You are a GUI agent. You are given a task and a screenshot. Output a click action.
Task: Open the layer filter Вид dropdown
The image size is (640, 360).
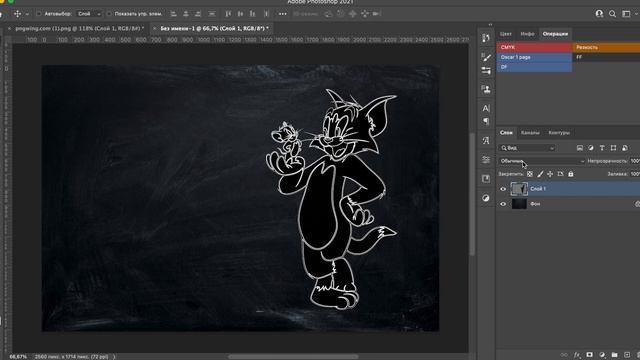coord(527,148)
